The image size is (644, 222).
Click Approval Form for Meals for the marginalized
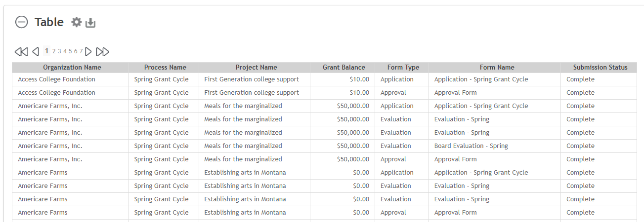tap(456, 159)
